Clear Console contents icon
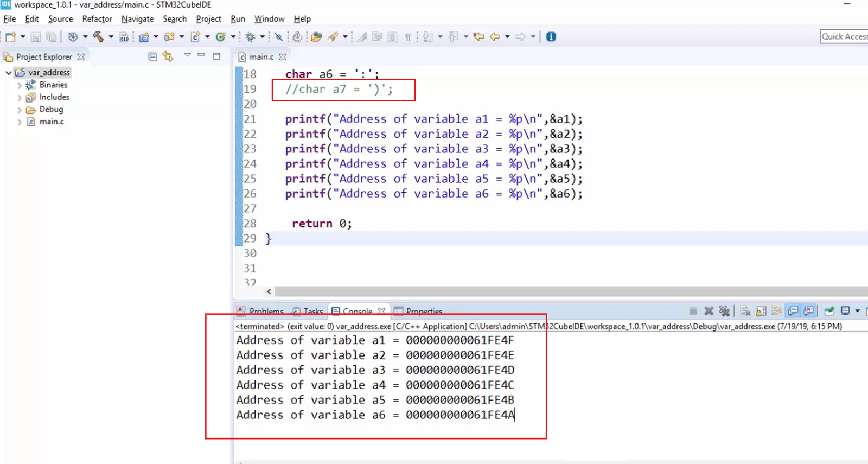Viewport: 868px width, 464px height. point(745,311)
